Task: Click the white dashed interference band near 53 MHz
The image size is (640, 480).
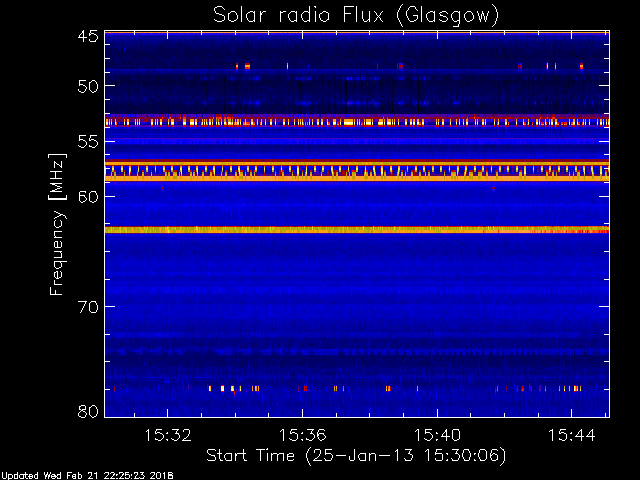Action: point(357,122)
